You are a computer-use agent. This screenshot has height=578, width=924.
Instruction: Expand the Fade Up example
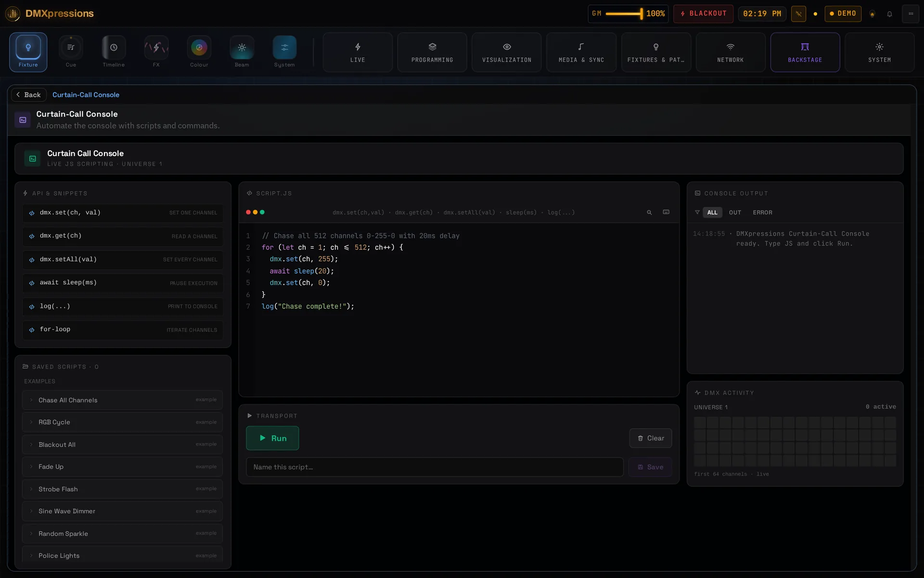pos(122,467)
